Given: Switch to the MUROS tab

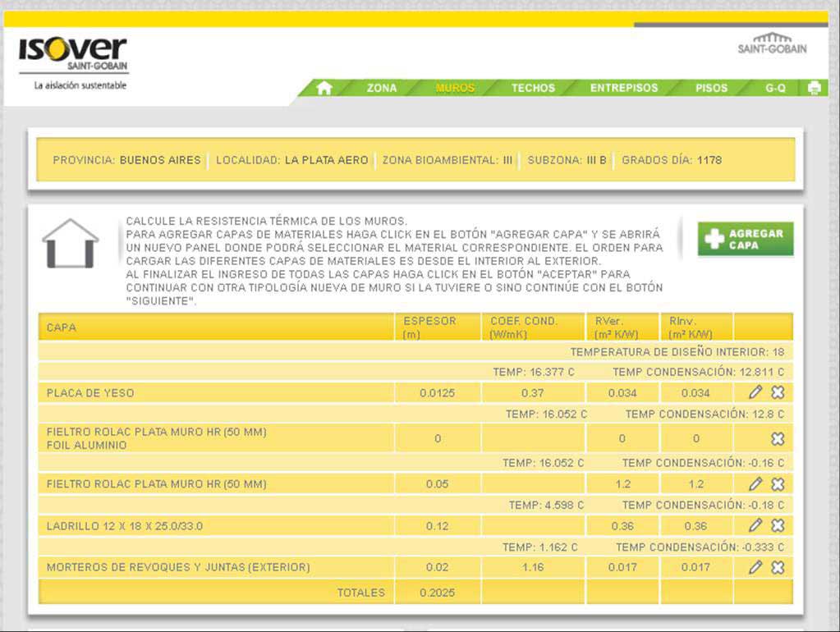Looking at the screenshot, I should [455, 88].
